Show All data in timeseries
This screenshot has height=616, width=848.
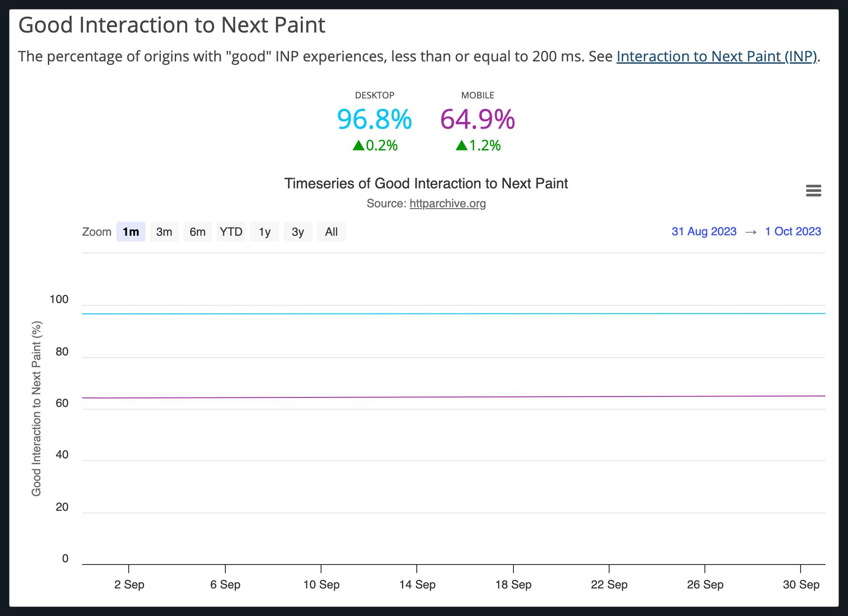(x=331, y=232)
